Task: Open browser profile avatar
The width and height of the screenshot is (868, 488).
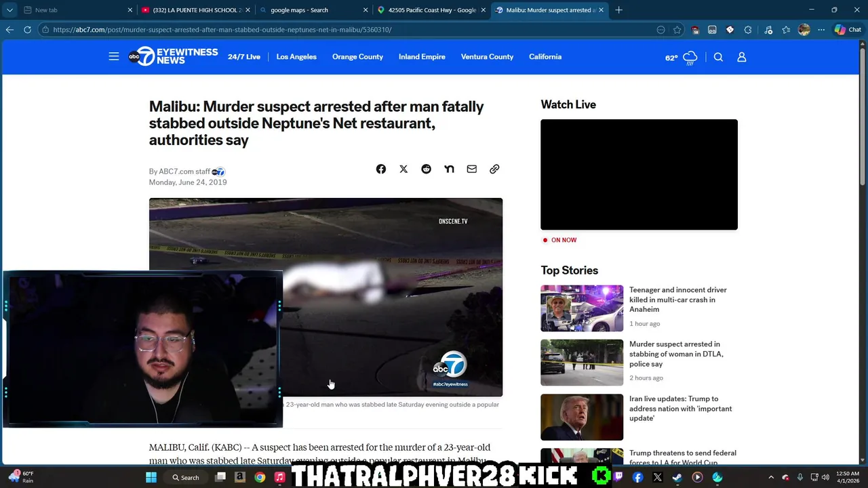Action: 804,30
